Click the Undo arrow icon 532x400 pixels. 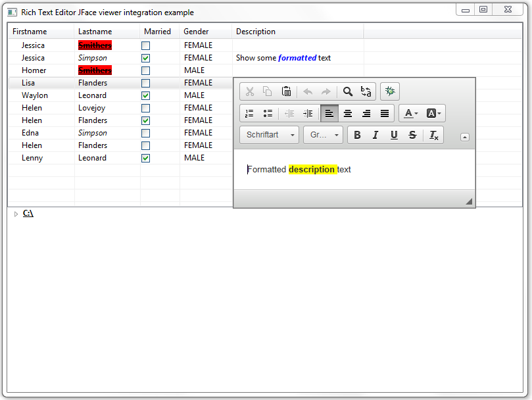click(x=308, y=91)
